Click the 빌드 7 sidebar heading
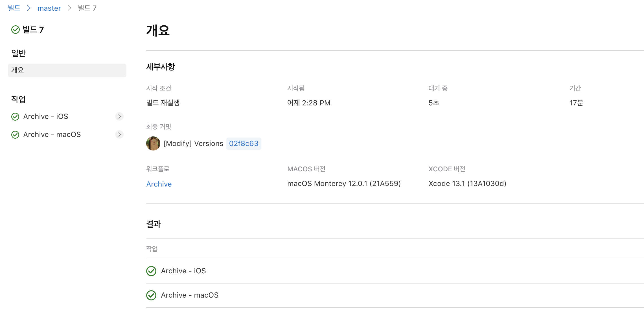The height and width of the screenshot is (319, 644). tap(33, 30)
